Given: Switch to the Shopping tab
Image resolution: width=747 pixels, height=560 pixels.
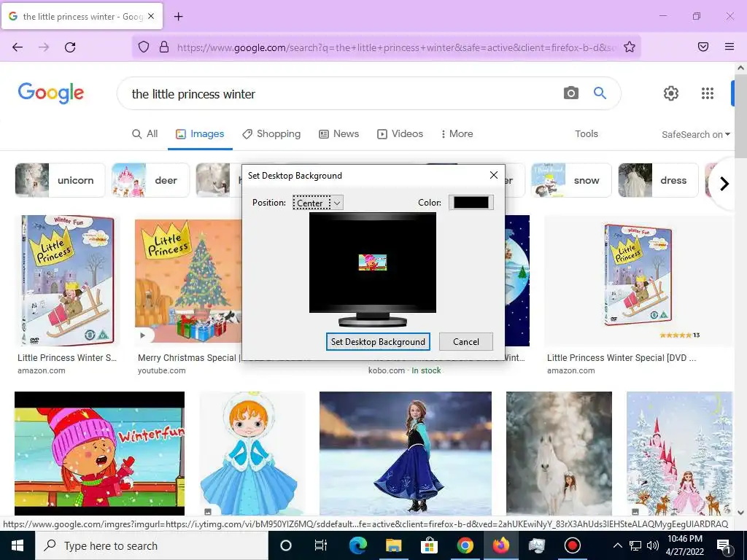Looking at the screenshot, I should tap(271, 134).
